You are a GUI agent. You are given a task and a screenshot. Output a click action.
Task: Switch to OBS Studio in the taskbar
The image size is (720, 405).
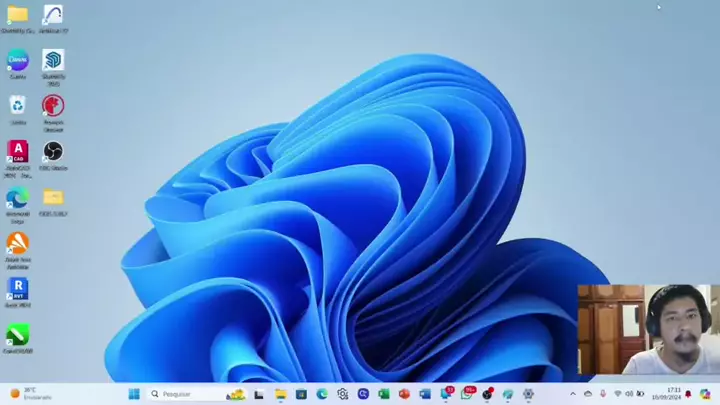[488, 394]
